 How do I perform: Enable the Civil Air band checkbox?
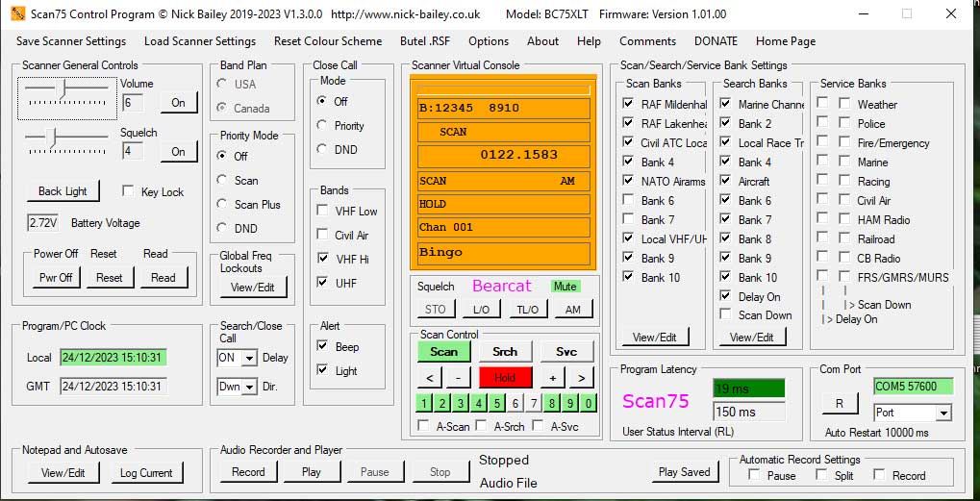tap(322, 235)
